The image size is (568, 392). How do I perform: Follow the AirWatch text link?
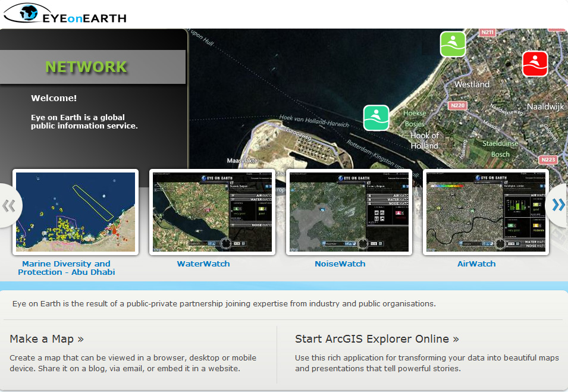click(x=476, y=264)
